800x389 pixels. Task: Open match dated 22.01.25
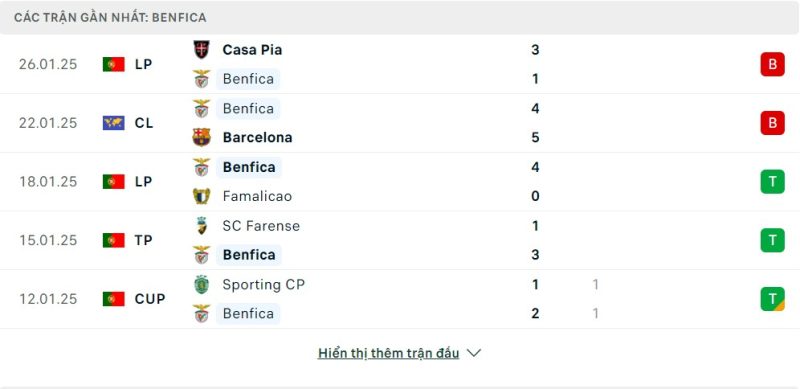(x=400, y=123)
